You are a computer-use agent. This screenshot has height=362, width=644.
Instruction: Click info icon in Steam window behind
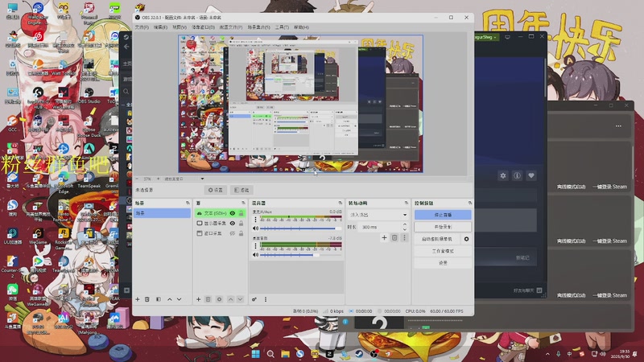(x=517, y=175)
